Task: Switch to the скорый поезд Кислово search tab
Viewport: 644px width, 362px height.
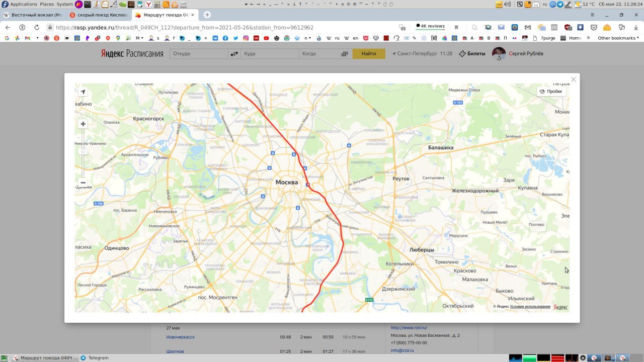Action: pyautogui.click(x=99, y=15)
